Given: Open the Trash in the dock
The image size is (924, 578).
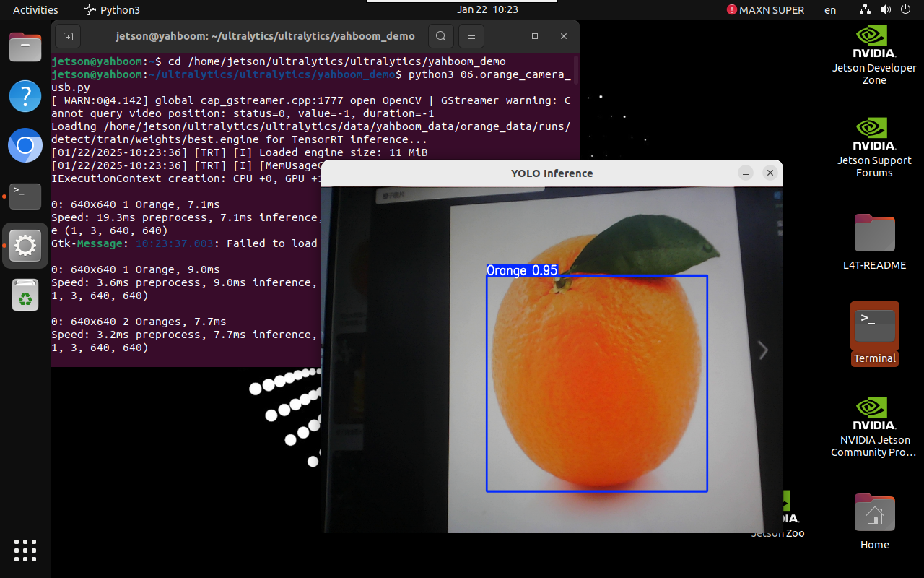Looking at the screenshot, I should point(25,295).
